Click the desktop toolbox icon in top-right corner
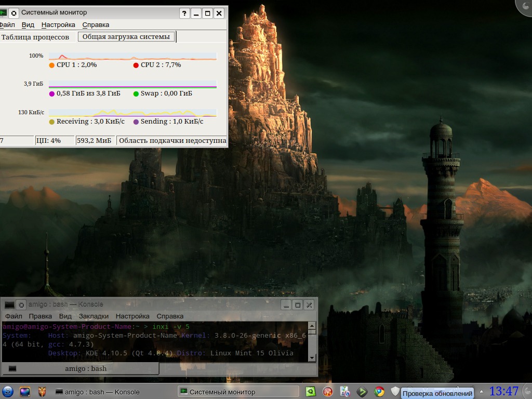The height and width of the screenshot is (399, 532). pyautogui.click(x=525, y=6)
